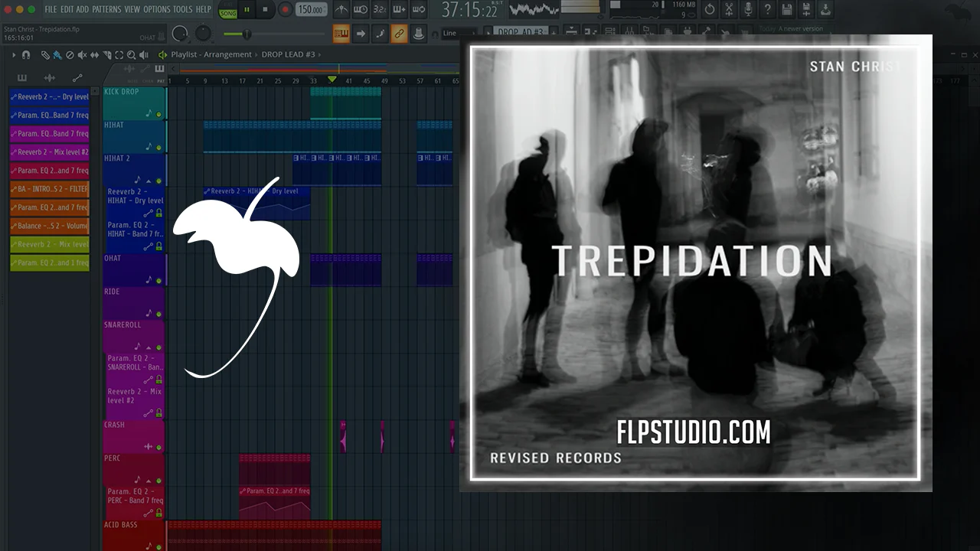The image size is (980, 551).
Task: Adjust the master pitch knob
Action: click(203, 34)
